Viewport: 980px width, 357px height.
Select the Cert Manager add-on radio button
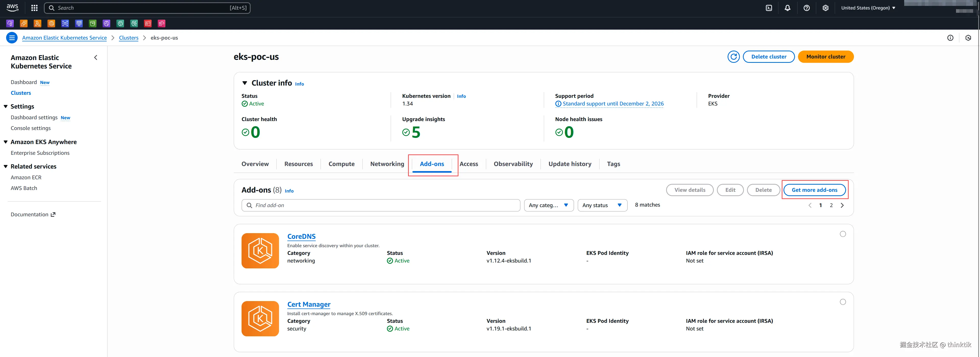[x=843, y=302]
